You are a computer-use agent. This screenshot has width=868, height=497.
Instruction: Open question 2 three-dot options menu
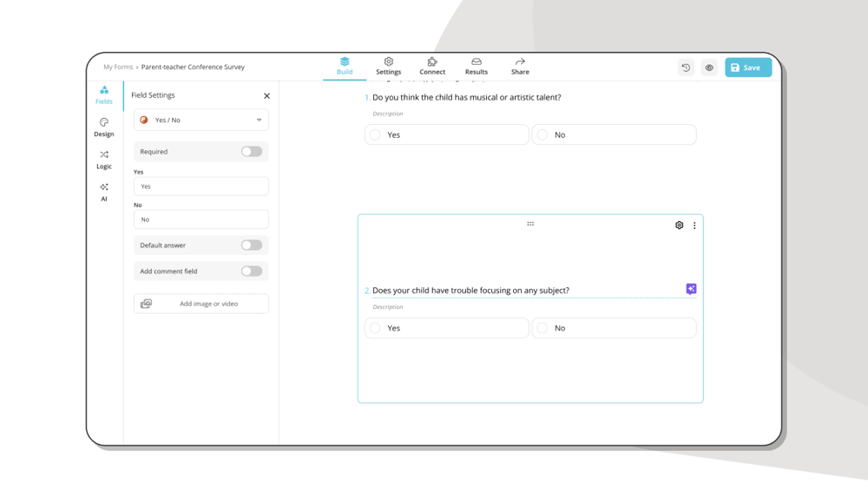(x=694, y=226)
